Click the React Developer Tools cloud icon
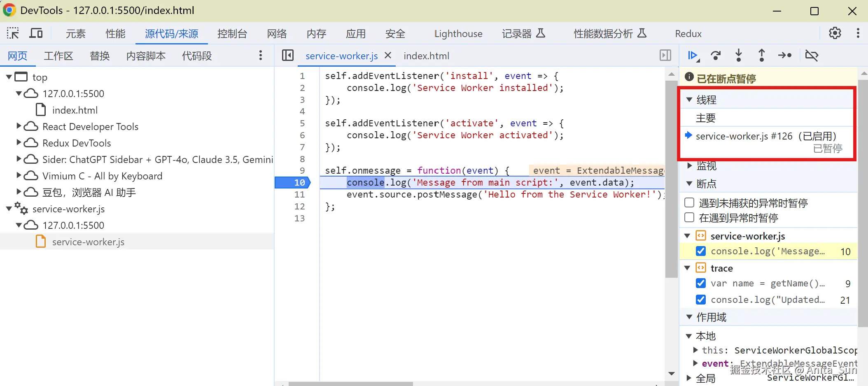 pyautogui.click(x=31, y=126)
